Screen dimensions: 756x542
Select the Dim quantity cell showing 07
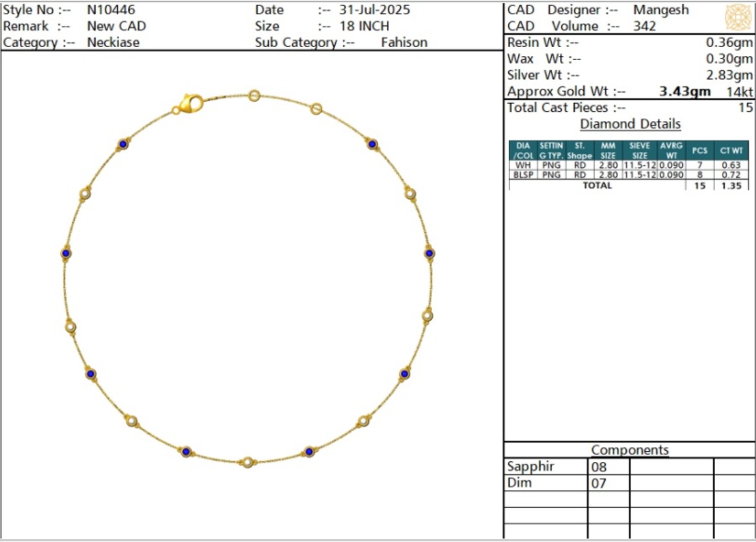click(608, 483)
